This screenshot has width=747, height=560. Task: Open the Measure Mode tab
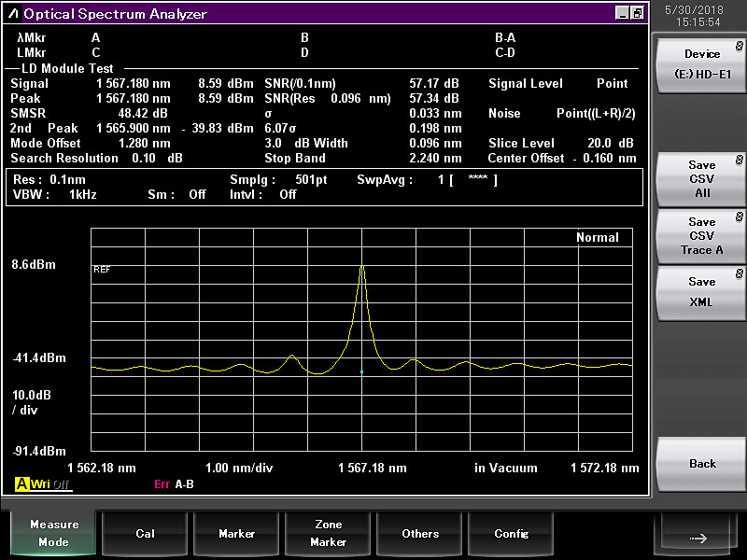point(54,533)
